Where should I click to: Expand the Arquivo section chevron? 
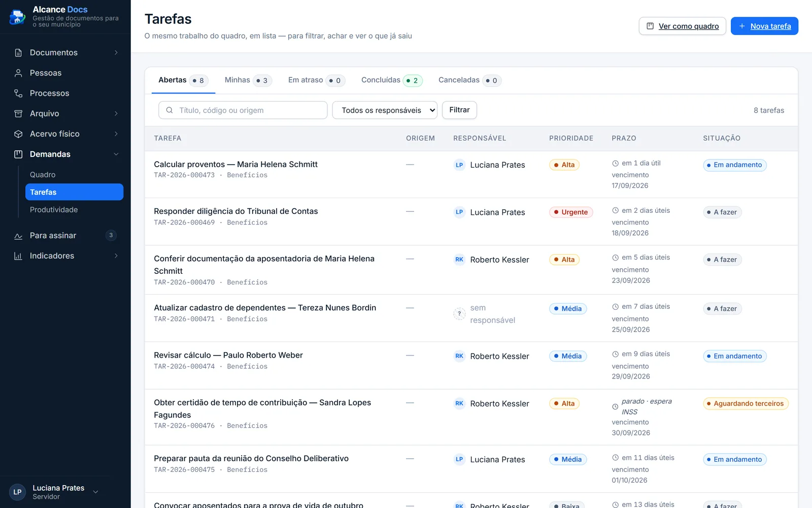tap(116, 114)
